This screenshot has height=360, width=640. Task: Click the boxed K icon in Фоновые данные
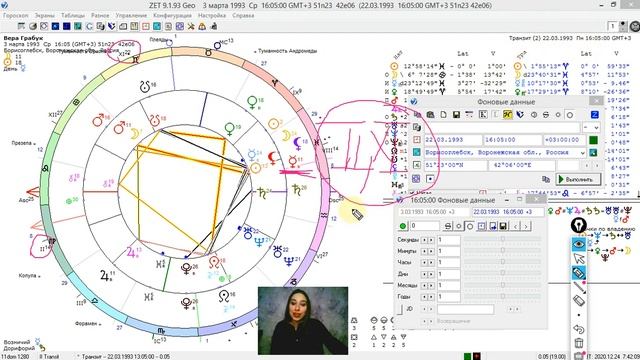[x=483, y=115]
